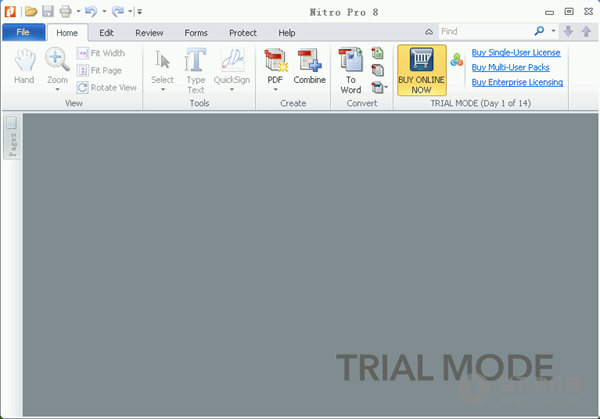Expand the redo history dropdown arrow
The width and height of the screenshot is (600, 419).
[130, 11]
